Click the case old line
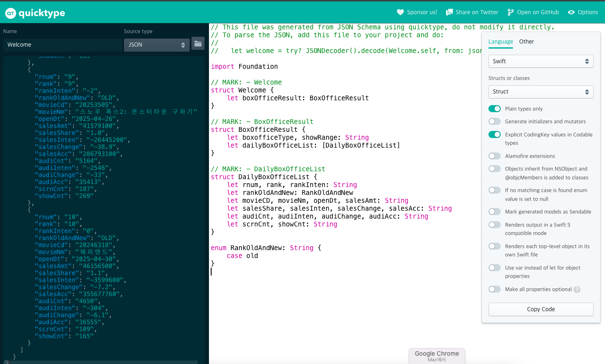Screen dimensions: 605x364 point(242,256)
